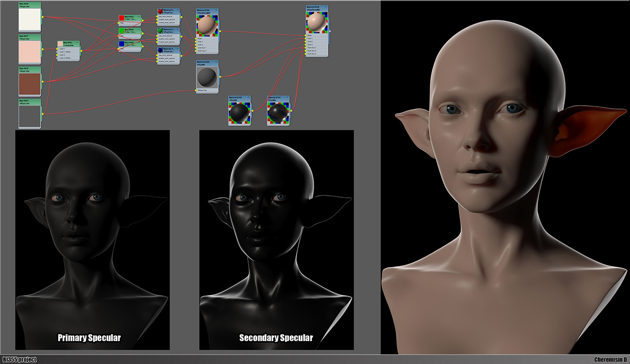Click the Composite node's peach preview icon

pos(60,44)
